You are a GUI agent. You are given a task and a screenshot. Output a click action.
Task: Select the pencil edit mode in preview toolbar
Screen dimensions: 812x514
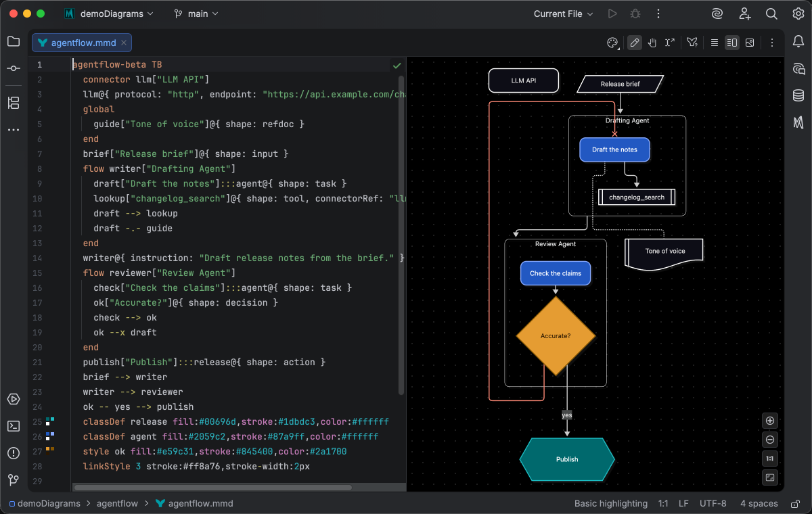click(x=634, y=43)
